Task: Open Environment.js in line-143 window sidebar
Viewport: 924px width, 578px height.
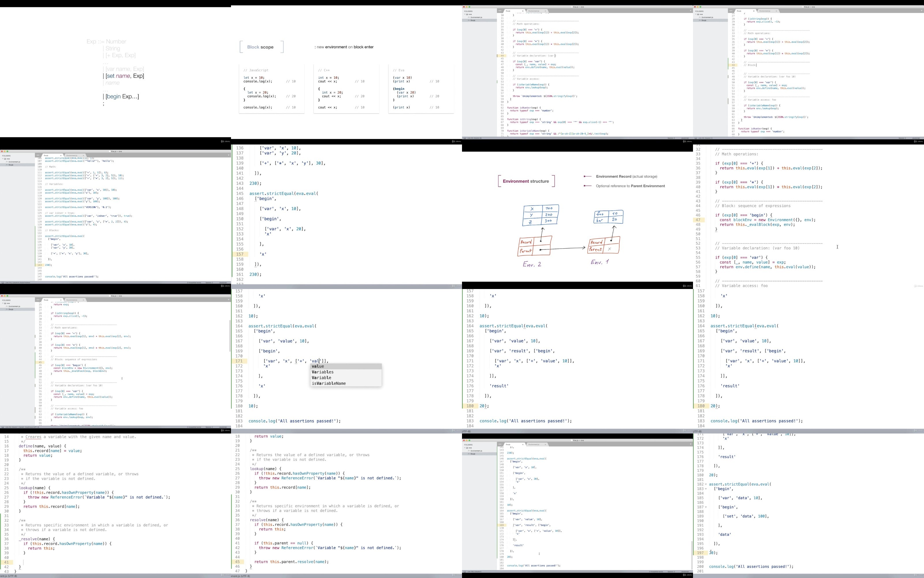Action: 15,162
